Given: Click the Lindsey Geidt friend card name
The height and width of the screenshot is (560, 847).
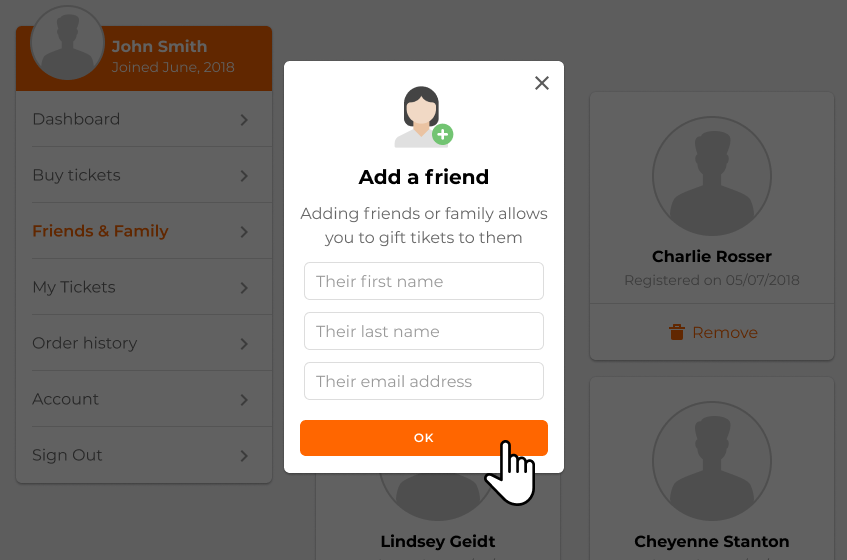Looking at the screenshot, I should (x=438, y=541).
